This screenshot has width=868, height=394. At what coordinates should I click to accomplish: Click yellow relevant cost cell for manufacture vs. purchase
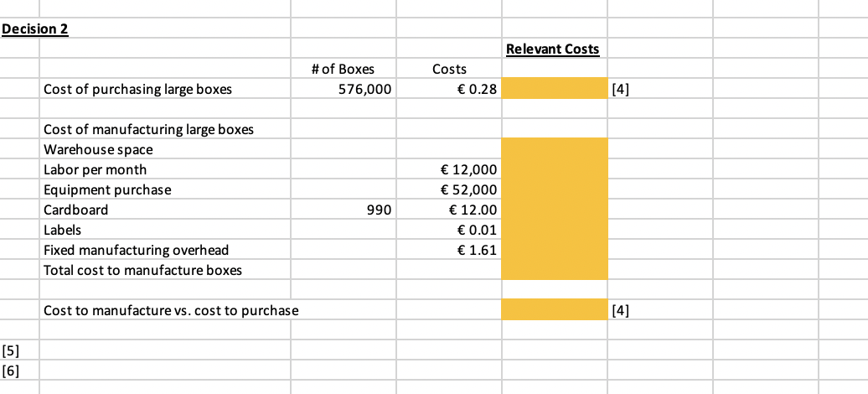tap(554, 310)
